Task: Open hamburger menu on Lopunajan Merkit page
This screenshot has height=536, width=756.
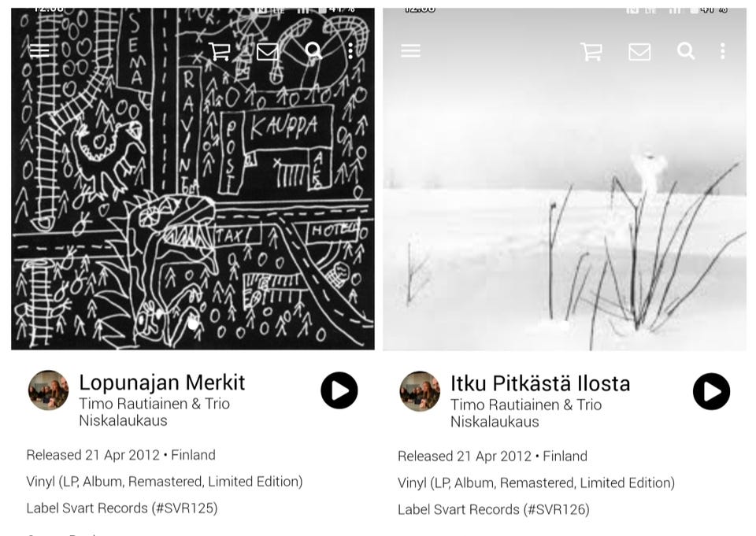Action: pos(39,50)
